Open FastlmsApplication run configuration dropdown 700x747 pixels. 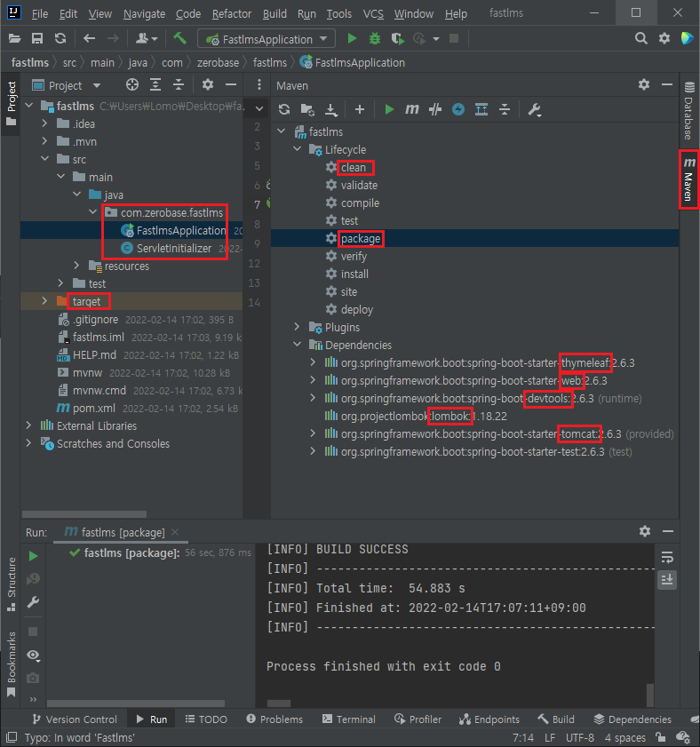click(x=266, y=39)
